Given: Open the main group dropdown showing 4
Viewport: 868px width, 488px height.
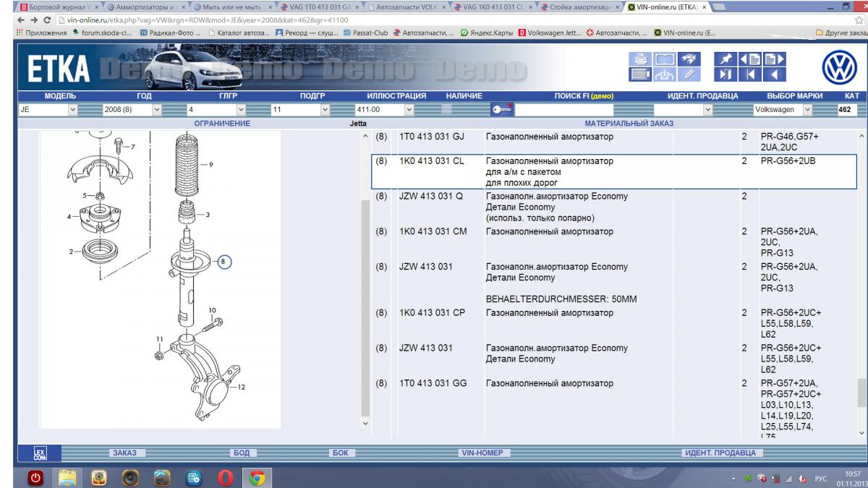Looking at the screenshot, I should pos(217,110).
